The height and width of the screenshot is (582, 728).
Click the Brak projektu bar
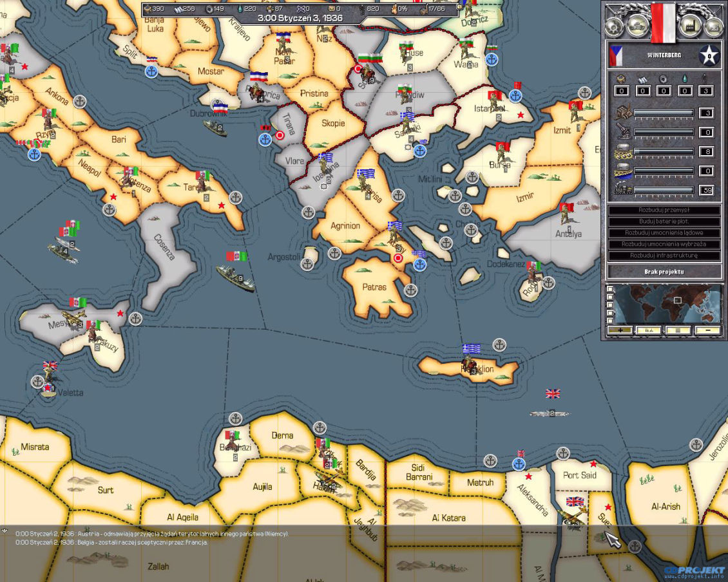(664, 272)
